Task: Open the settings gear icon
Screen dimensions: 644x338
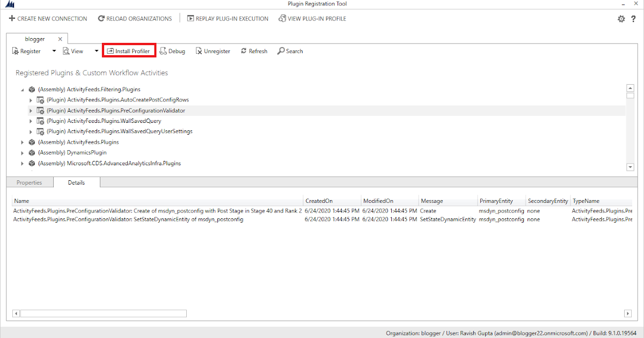Action: click(x=621, y=18)
